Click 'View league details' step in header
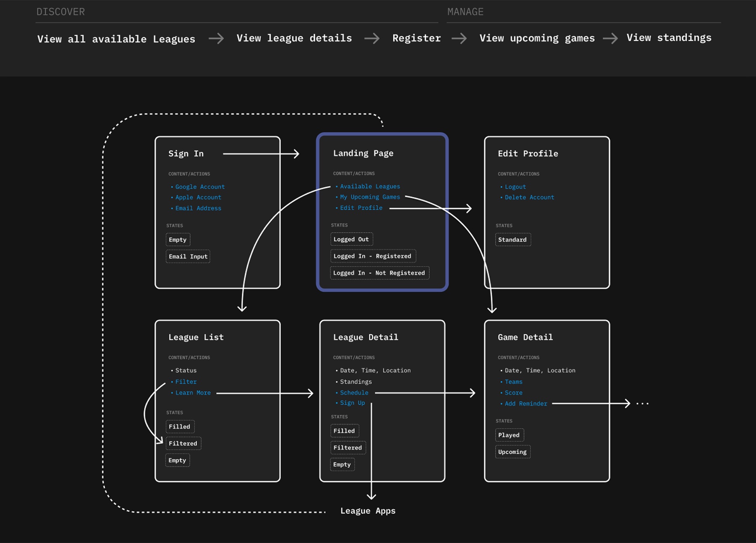The height and width of the screenshot is (543, 756). (294, 38)
